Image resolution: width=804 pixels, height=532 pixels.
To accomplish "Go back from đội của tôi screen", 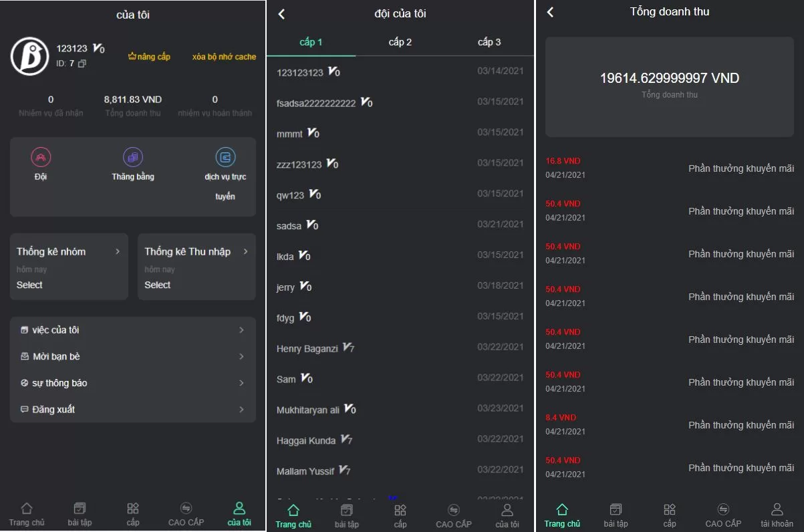I will click(281, 14).
